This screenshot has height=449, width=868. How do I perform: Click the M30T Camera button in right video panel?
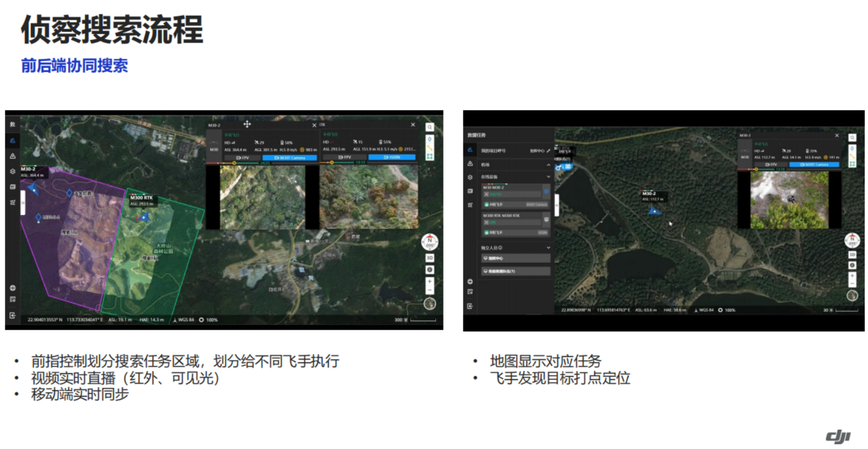click(817, 165)
